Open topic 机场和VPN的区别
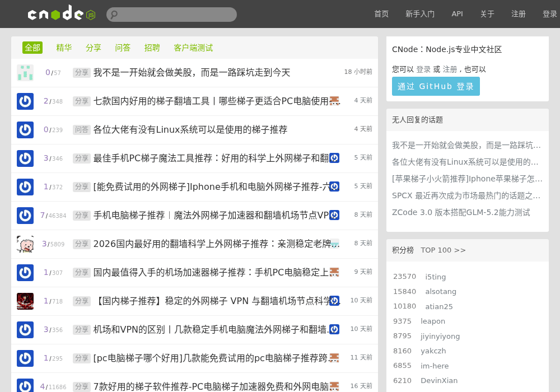Screen dimensions: 560x392 coord(211,329)
